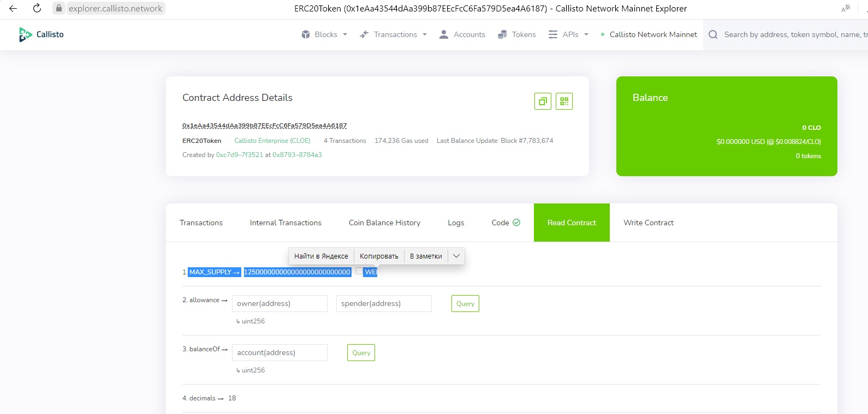The image size is (868, 414).
Task: Click the 0 CLO balance text
Action: (x=811, y=128)
